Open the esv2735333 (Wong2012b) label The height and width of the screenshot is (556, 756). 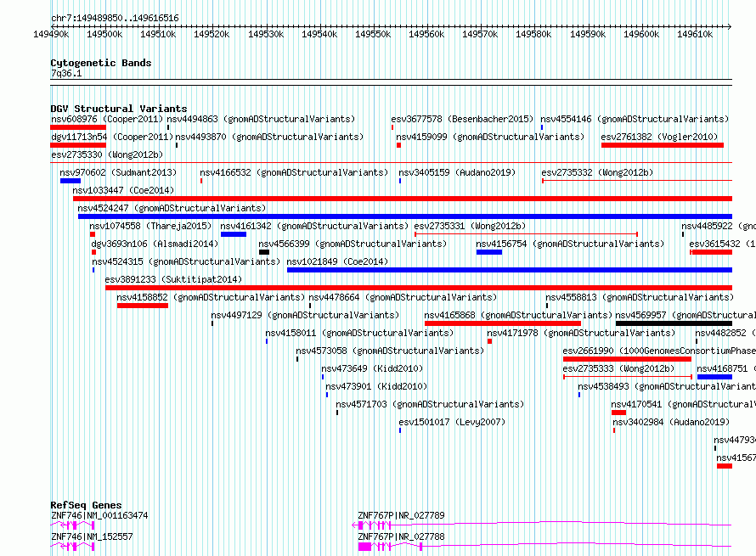click(x=618, y=368)
